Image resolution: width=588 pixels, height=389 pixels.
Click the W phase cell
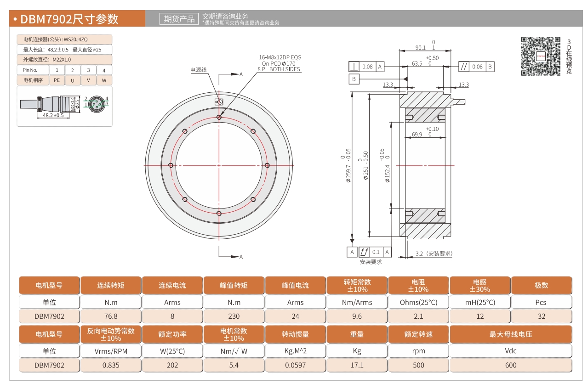coord(104,80)
